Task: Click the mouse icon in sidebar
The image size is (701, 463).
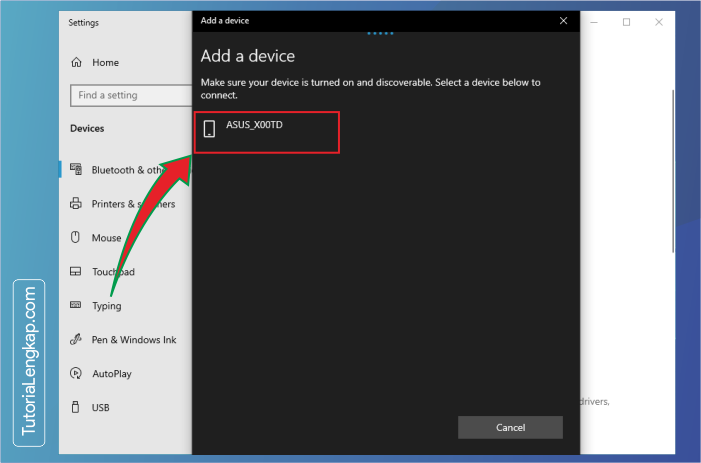Action: (x=76, y=237)
